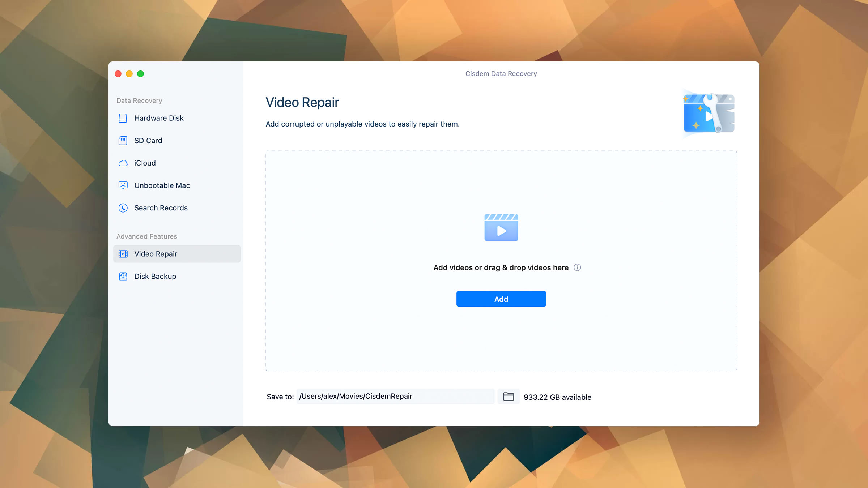Image resolution: width=868 pixels, height=488 pixels.
Task: Close the window with red button
Action: [x=118, y=74]
